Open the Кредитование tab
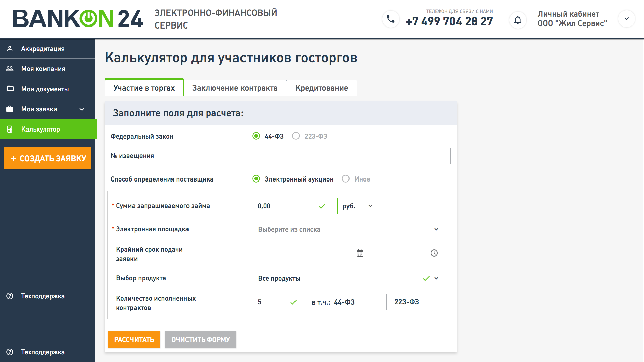The height and width of the screenshot is (362, 644). pos(321,88)
